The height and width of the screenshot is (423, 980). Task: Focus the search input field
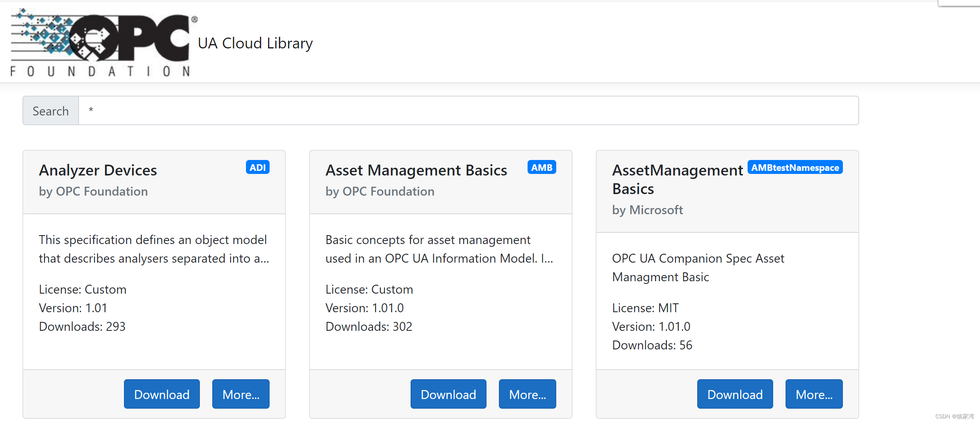click(468, 110)
